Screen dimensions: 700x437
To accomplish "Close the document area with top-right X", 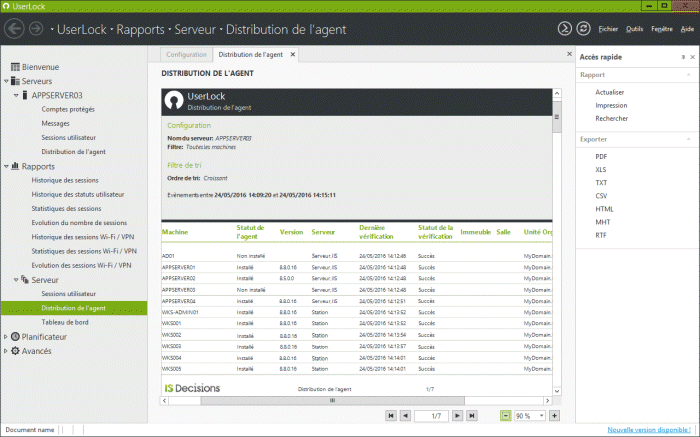I will [x=569, y=54].
